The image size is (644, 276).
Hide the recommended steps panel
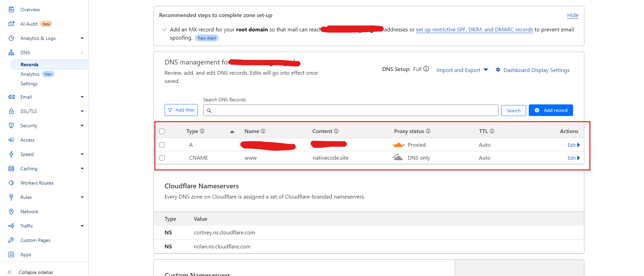572,15
